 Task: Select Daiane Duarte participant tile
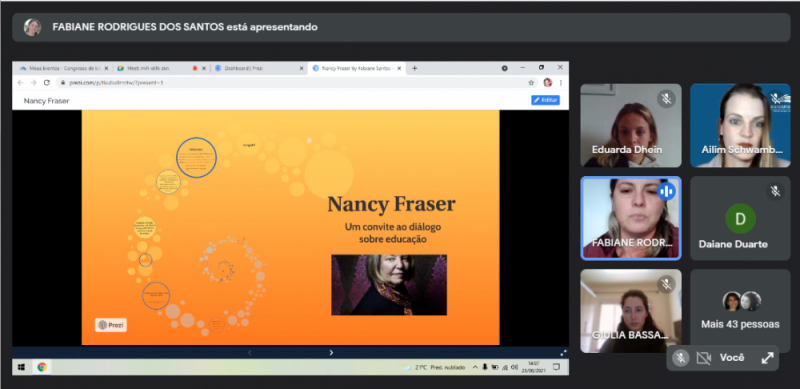click(740, 218)
